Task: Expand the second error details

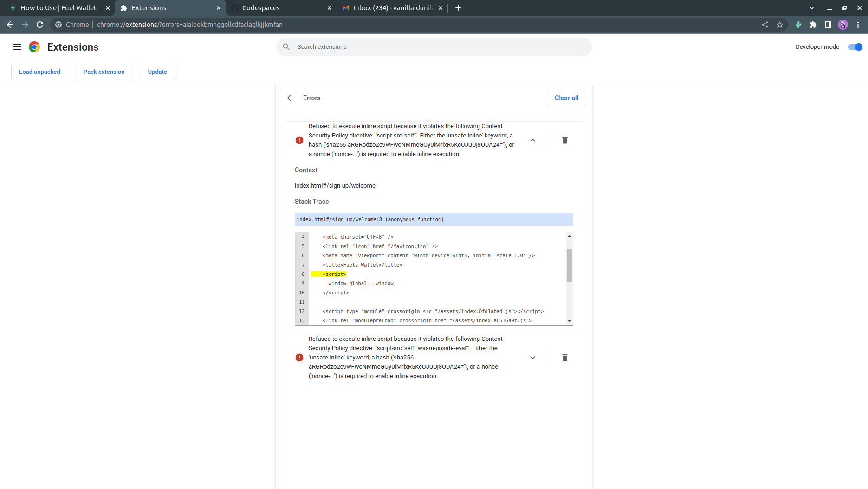Action: click(533, 358)
